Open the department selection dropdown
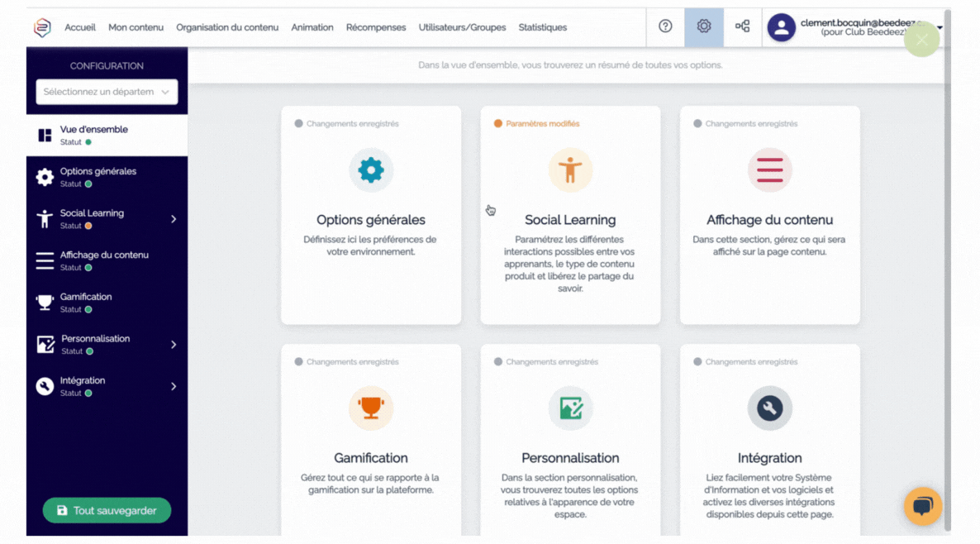Viewport: 980px width, 544px height. [107, 92]
